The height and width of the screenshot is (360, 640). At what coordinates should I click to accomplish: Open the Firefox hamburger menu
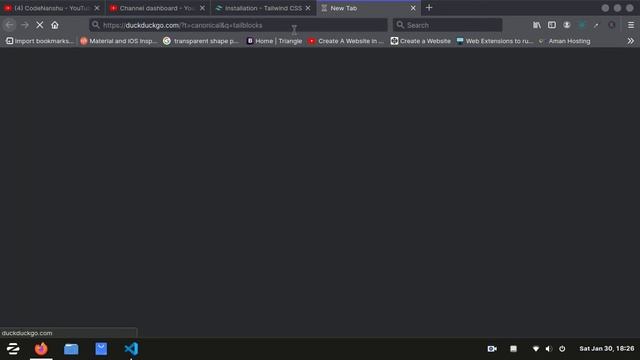(x=631, y=25)
